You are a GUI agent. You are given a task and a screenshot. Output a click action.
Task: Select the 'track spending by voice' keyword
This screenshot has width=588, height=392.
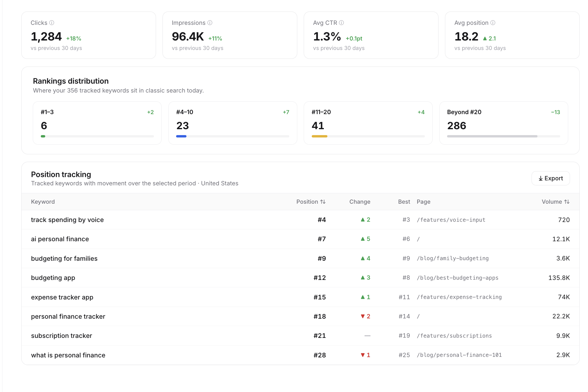[x=67, y=220]
